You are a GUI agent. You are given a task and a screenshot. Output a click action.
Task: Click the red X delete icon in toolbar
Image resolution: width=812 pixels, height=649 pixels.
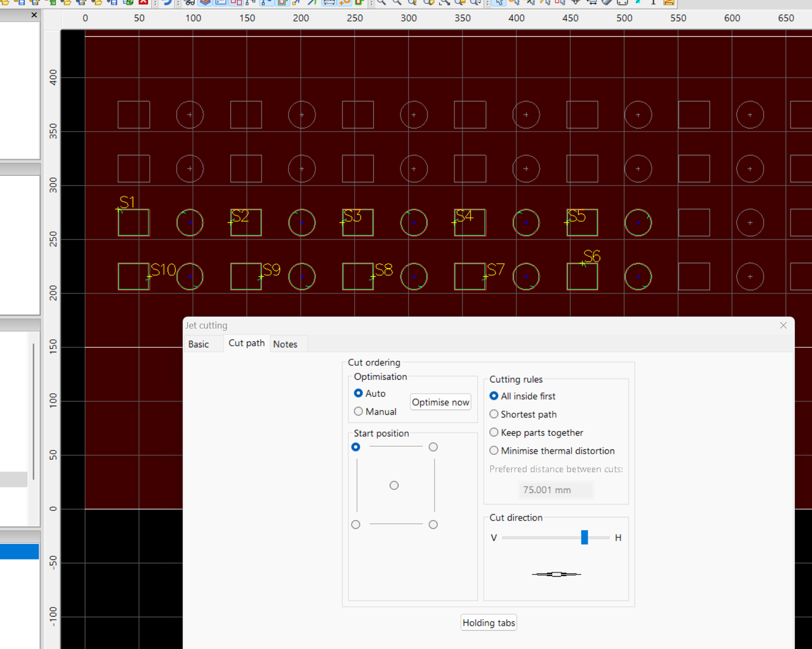[143, 2]
